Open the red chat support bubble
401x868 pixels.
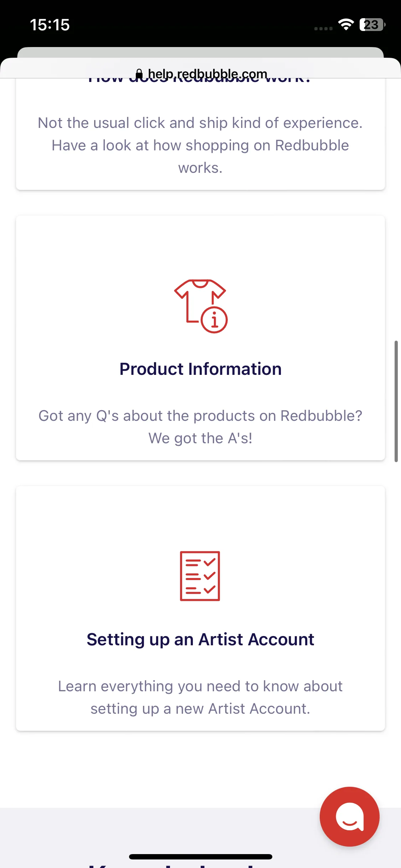pos(349,816)
